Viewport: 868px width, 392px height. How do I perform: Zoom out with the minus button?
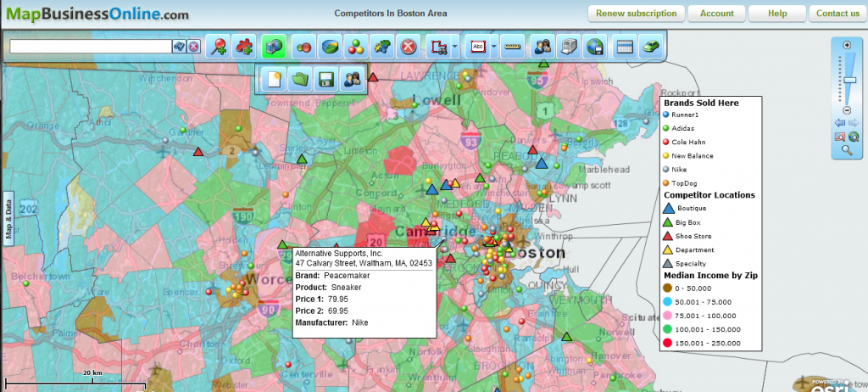point(847,110)
